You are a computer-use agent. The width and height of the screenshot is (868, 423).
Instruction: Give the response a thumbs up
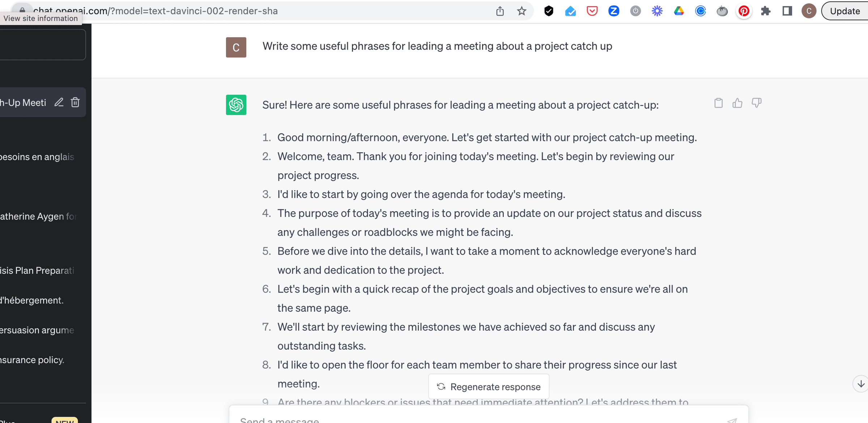pos(737,103)
